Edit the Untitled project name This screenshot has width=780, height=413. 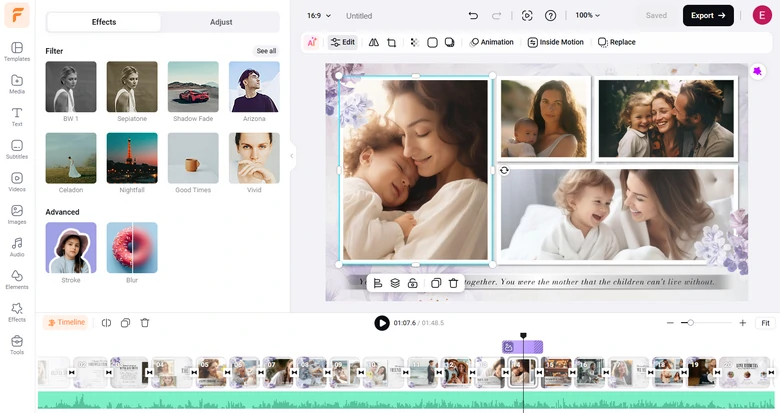pos(359,16)
